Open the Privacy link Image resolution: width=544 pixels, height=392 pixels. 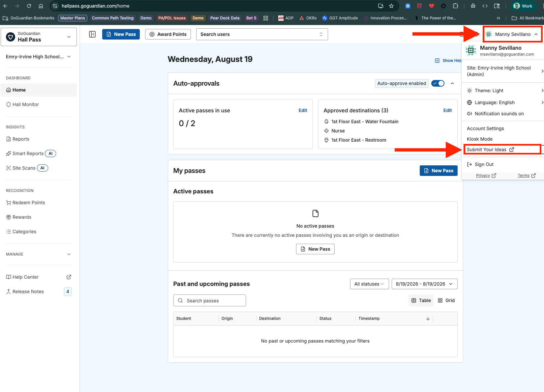(x=486, y=176)
